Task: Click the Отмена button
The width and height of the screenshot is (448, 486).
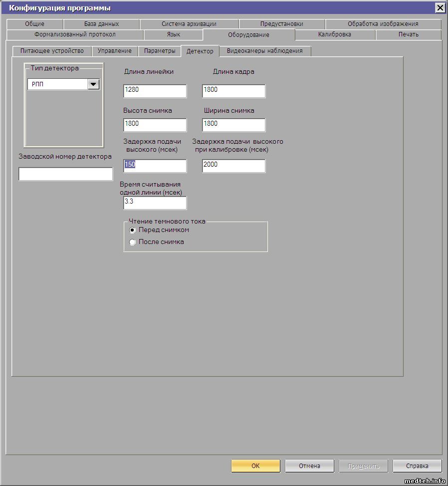Action: (309, 466)
